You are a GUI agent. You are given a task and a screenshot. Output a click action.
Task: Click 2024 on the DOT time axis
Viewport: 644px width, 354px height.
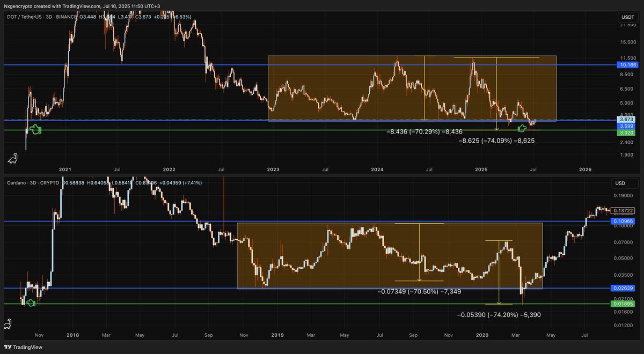377,169
